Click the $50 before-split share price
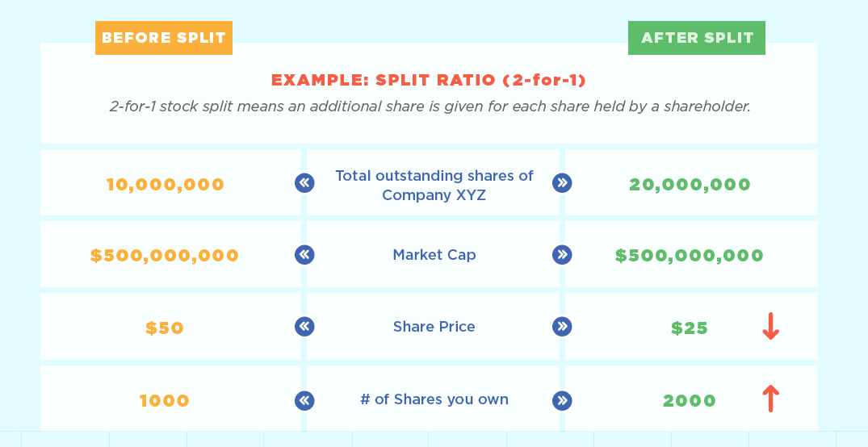868x447 pixels. [x=165, y=328]
